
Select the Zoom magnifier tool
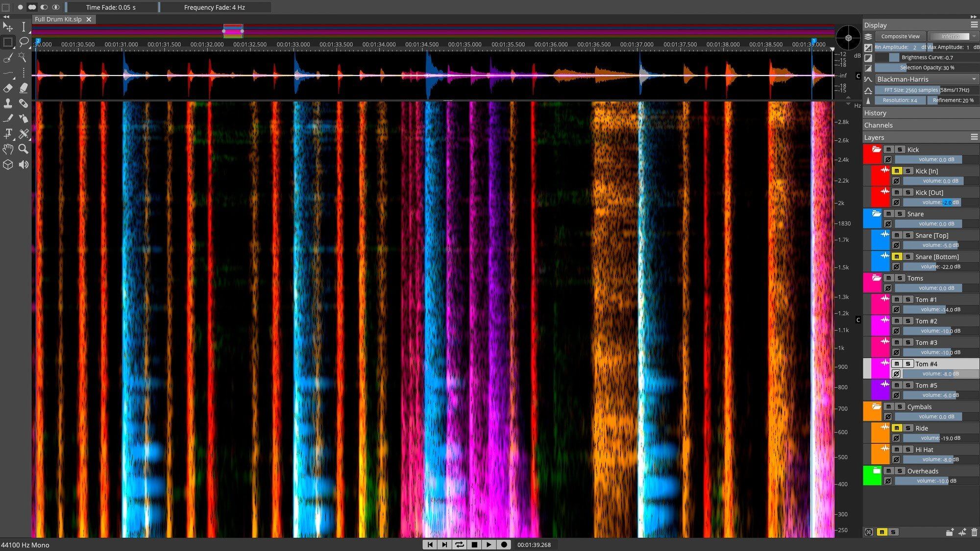[x=23, y=149]
